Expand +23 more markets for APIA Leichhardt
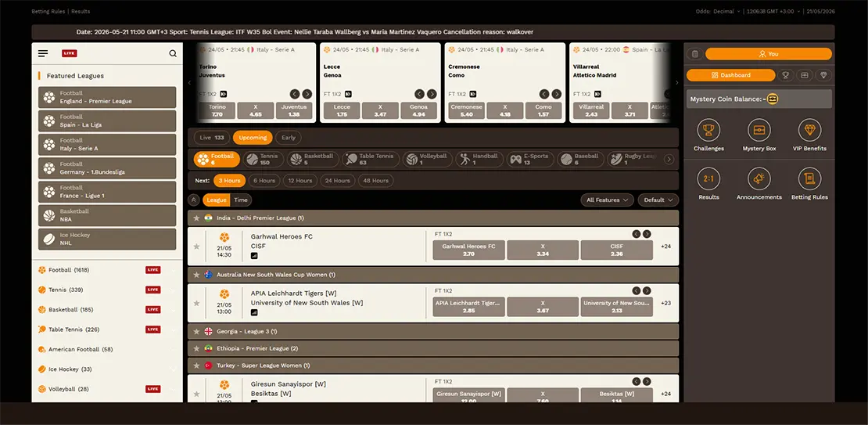This screenshot has width=868, height=425. 666,303
